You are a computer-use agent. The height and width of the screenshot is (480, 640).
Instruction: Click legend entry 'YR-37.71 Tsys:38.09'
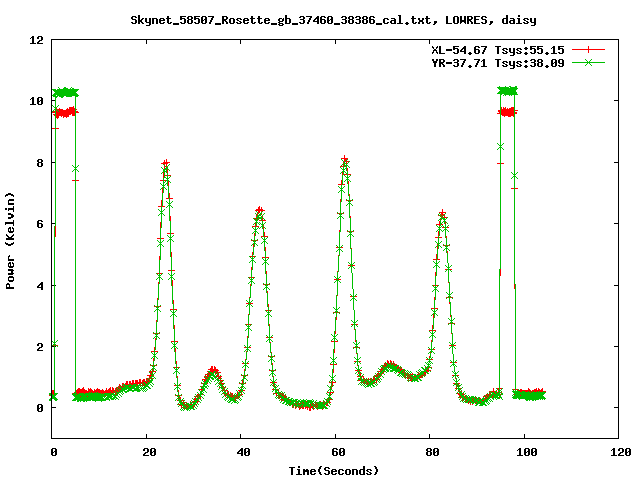coord(498,63)
